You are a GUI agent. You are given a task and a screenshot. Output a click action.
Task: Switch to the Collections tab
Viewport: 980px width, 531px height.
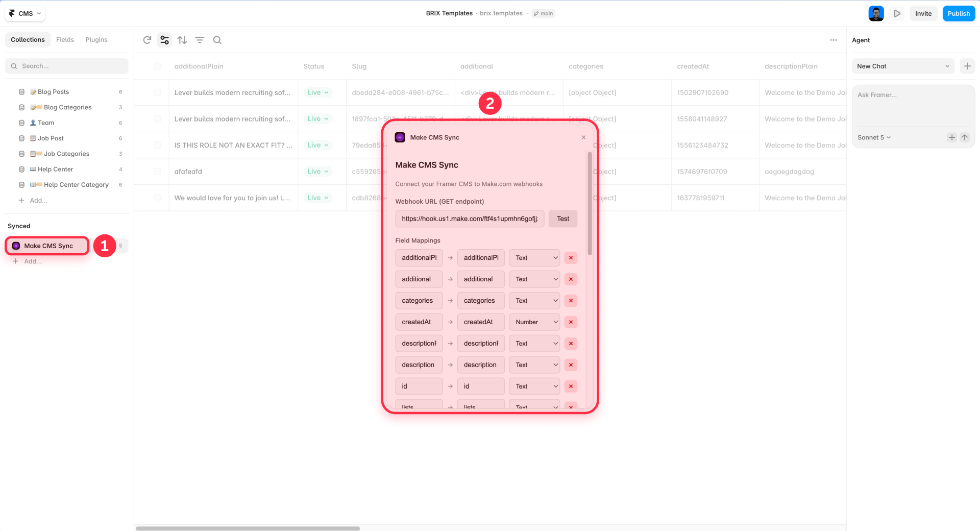click(28, 40)
